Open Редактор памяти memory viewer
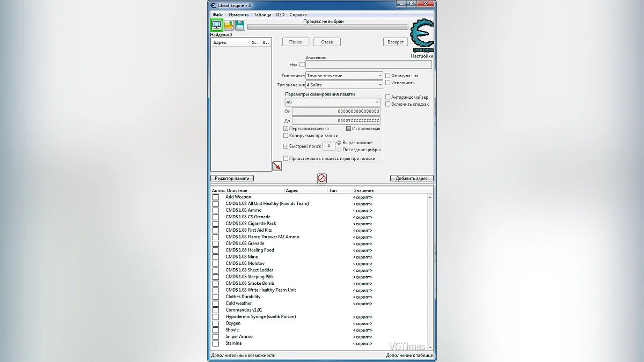 232,178
